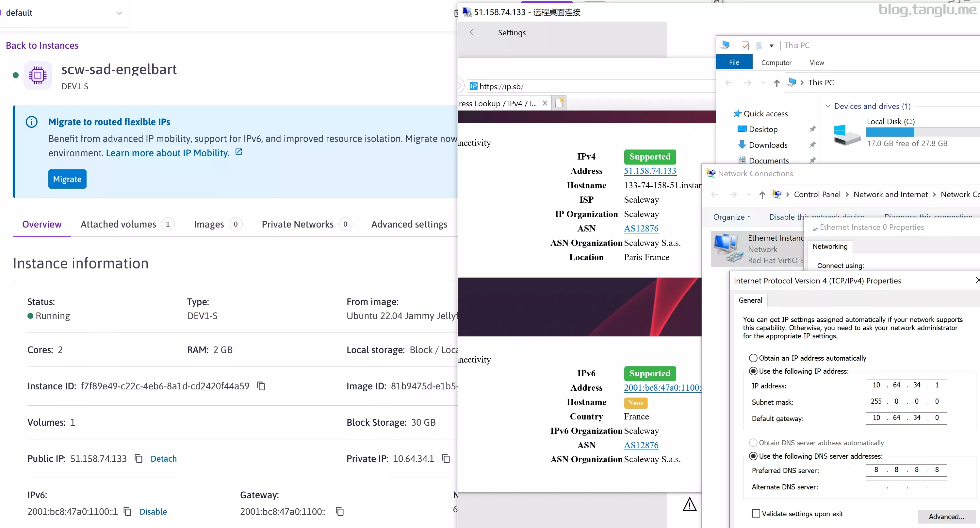This screenshot has height=528, width=980.
Task: Copy the Private IP address
Action: pos(446,459)
